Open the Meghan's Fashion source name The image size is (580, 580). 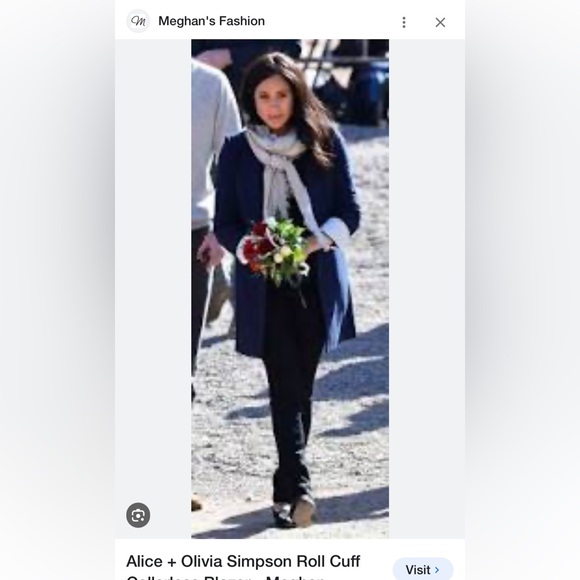[212, 21]
